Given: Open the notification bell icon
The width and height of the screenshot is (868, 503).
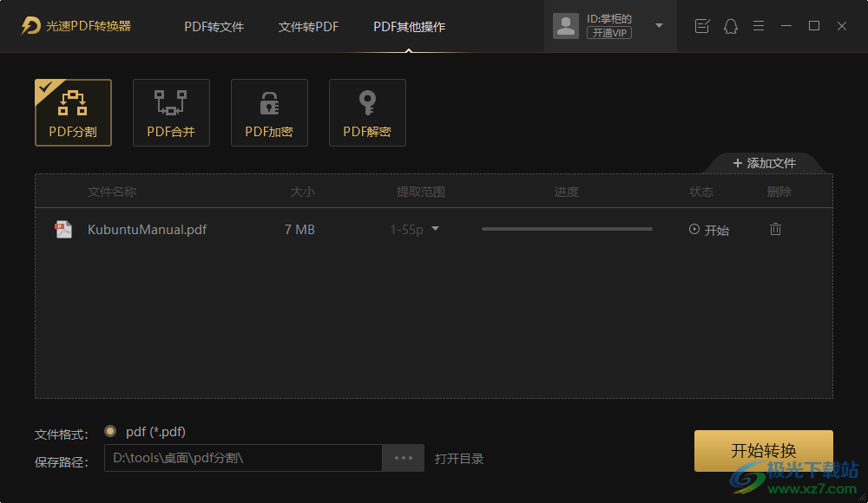Looking at the screenshot, I should [731, 26].
